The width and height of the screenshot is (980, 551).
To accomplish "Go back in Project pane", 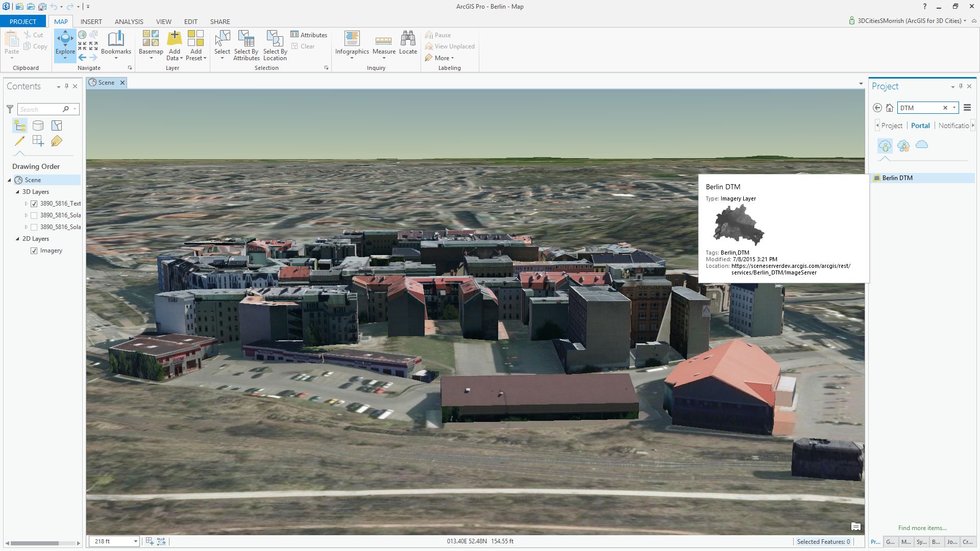I will click(x=877, y=108).
